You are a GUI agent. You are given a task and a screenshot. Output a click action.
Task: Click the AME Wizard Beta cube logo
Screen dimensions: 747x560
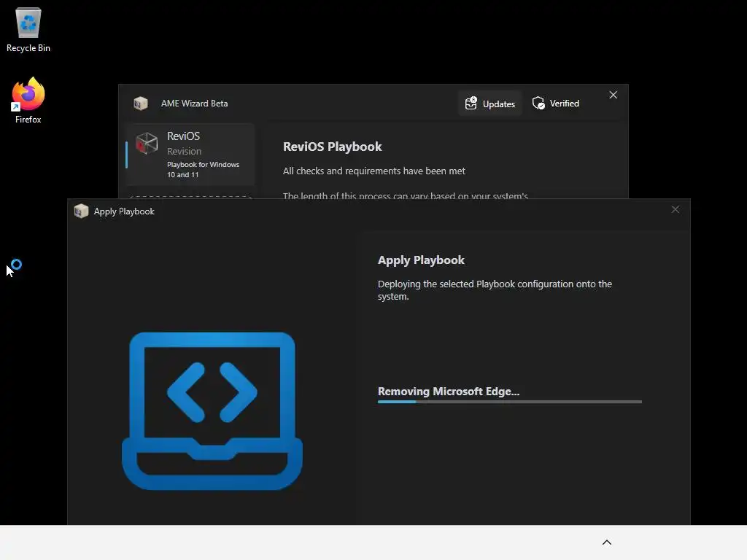coord(141,104)
